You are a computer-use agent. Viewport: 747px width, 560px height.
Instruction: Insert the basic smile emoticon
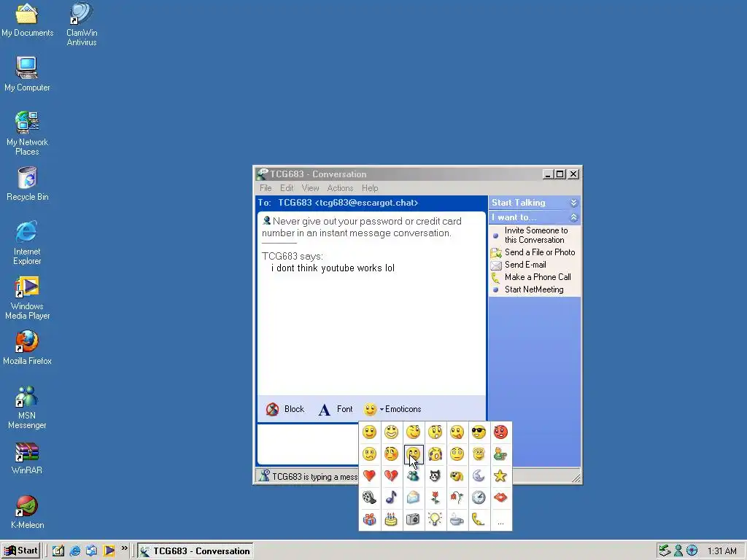(x=370, y=432)
